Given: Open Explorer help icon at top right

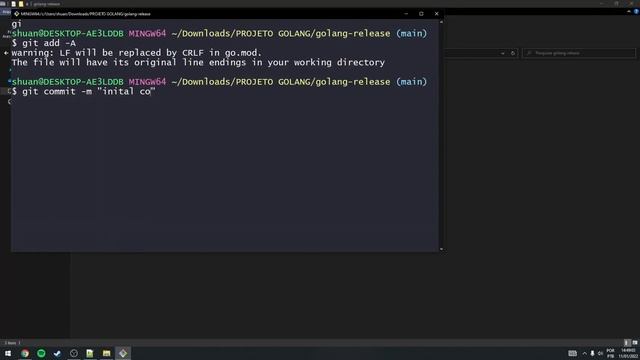Looking at the screenshot, I should (x=636, y=11).
